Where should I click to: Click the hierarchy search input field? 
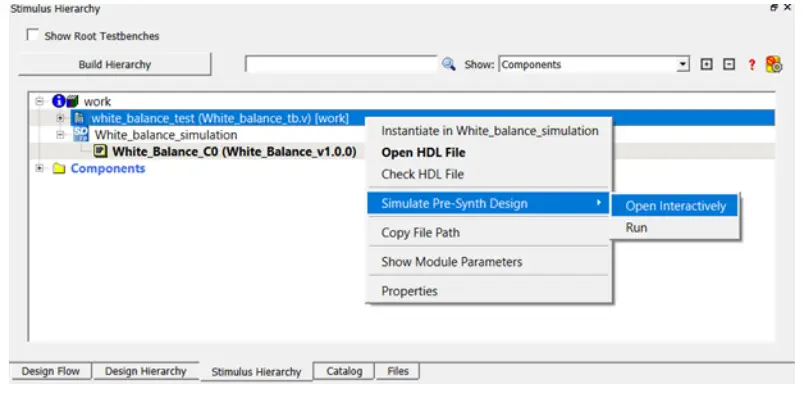(x=341, y=64)
